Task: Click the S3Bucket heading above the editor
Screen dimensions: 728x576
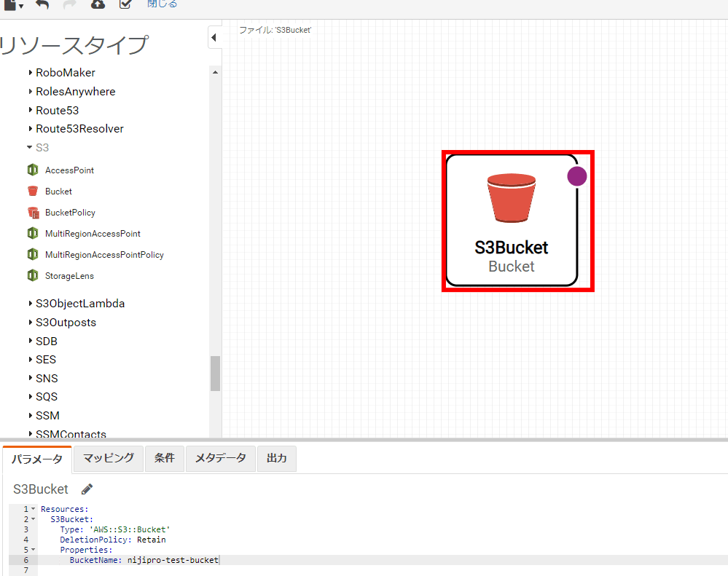Action: (40, 489)
